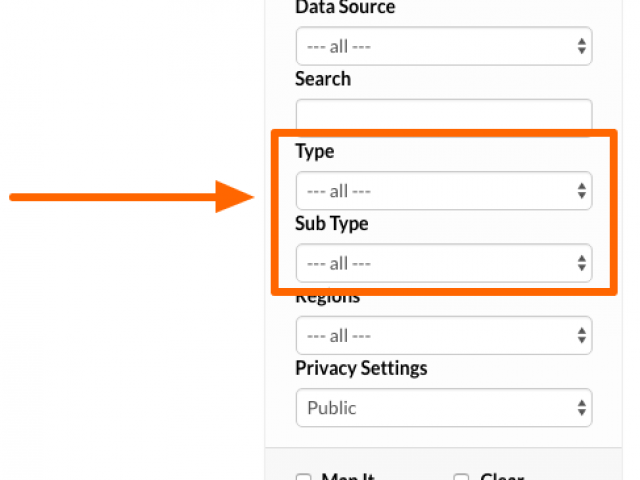Focus the Search text field
Screen dimensions: 640x480
[444, 116]
